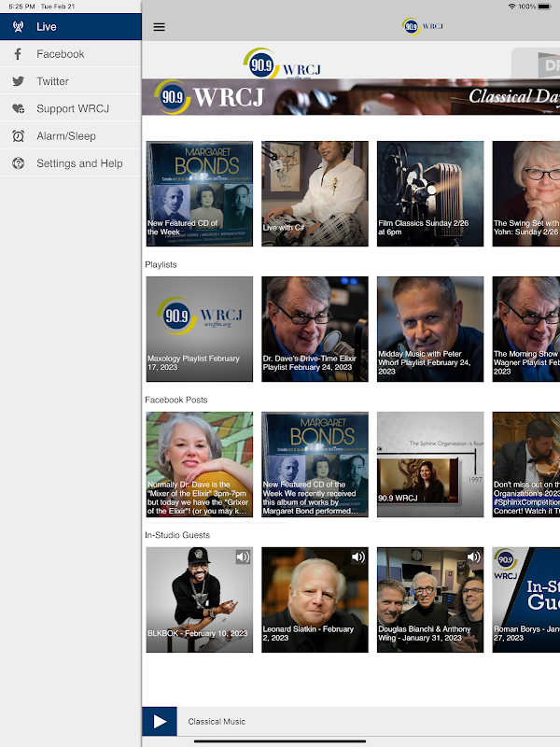Tap speaker icon on BLKBOK tile

click(x=243, y=557)
